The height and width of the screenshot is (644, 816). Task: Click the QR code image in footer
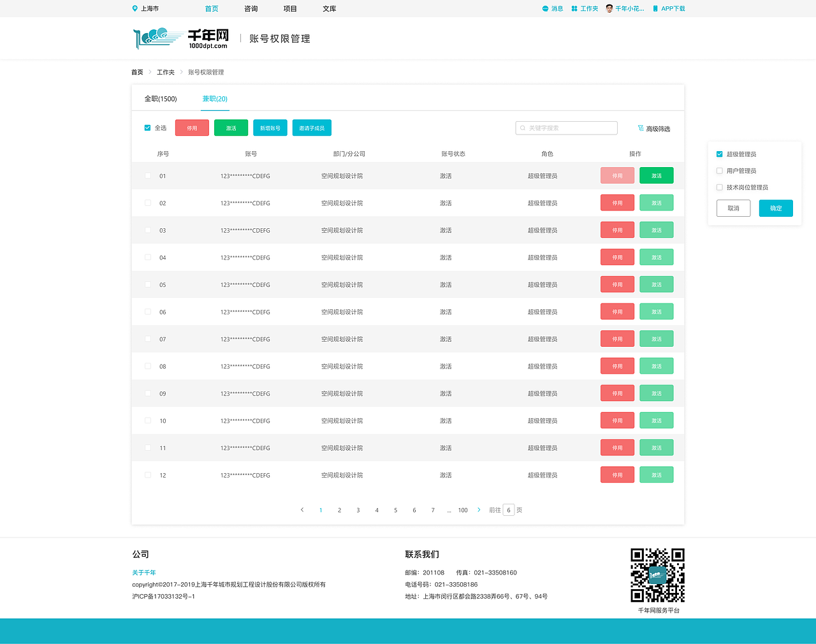pos(657,575)
